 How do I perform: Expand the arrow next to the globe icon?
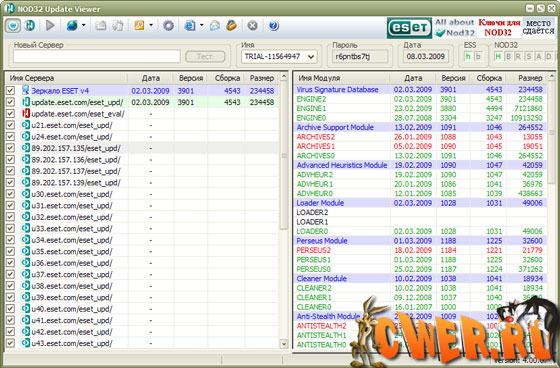click(84, 25)
